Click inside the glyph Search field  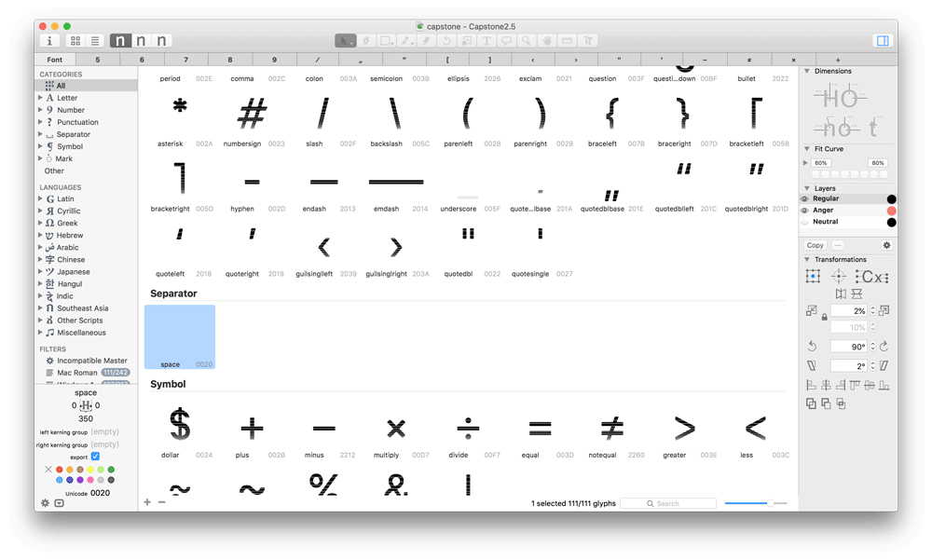click(x=669, y=502)
